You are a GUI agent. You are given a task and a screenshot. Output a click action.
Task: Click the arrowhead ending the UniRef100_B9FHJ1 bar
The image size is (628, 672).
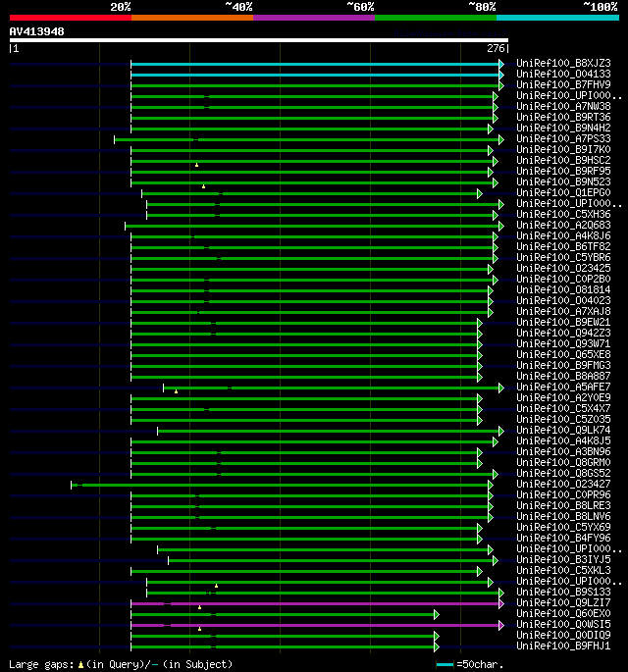[437, 647]
